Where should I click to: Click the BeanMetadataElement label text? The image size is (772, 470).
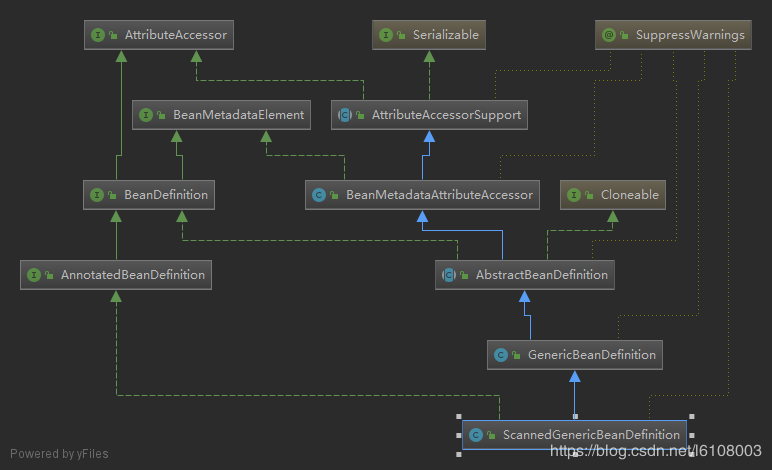click(x=239, y=115)
